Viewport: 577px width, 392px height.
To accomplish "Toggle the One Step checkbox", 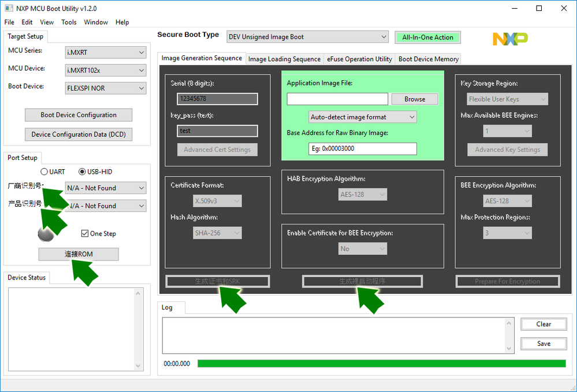I will 98,233.
